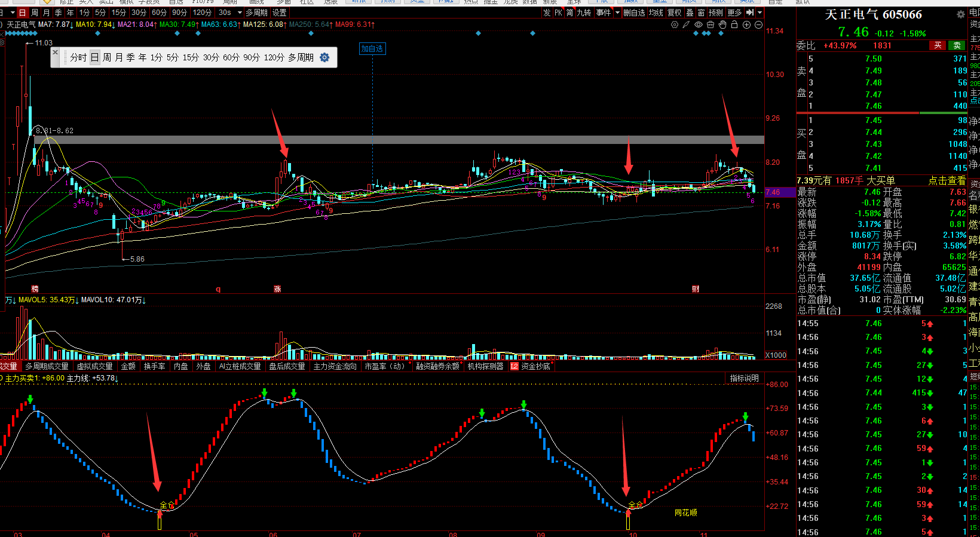The image size is (980, 537).
Task: Expand dropdown arrow next to 事件
Action: pos(617,13)
